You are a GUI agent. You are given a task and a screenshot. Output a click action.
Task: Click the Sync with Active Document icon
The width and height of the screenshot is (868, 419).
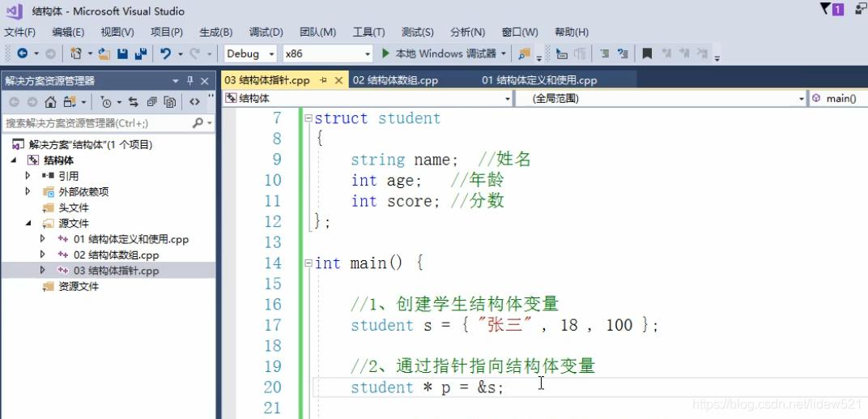click(x=134, y=101)
